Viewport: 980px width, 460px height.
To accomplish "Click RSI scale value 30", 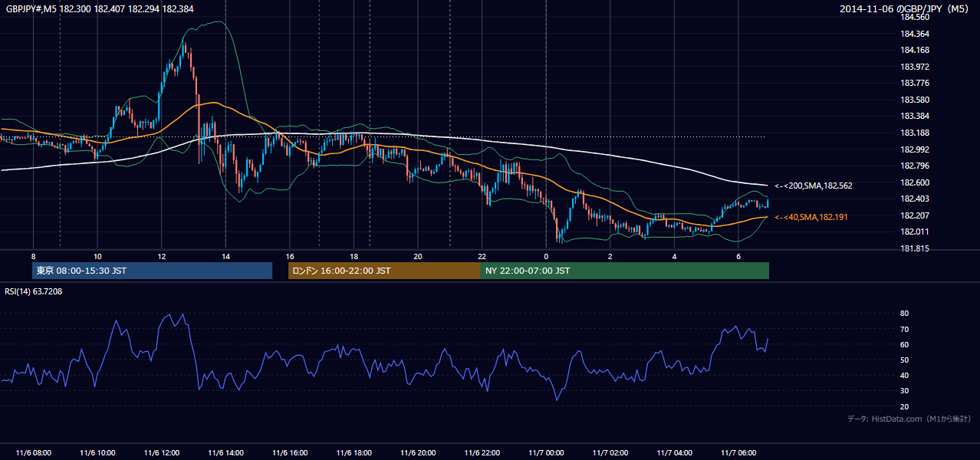I will [x=904, y=391].
